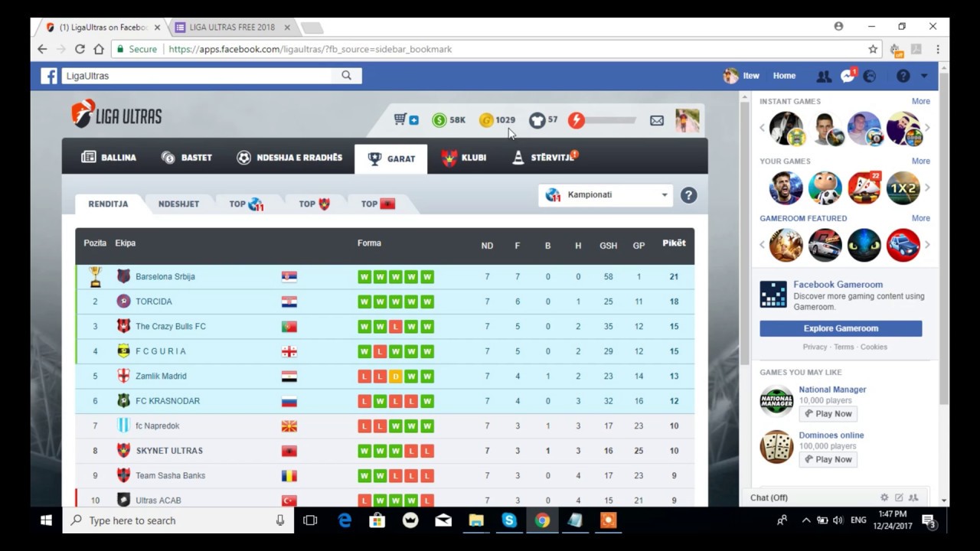Viewport: 980px width, 551px height.
Task: Select the RENDITJA sub-tab
Action: coord(108,204)
